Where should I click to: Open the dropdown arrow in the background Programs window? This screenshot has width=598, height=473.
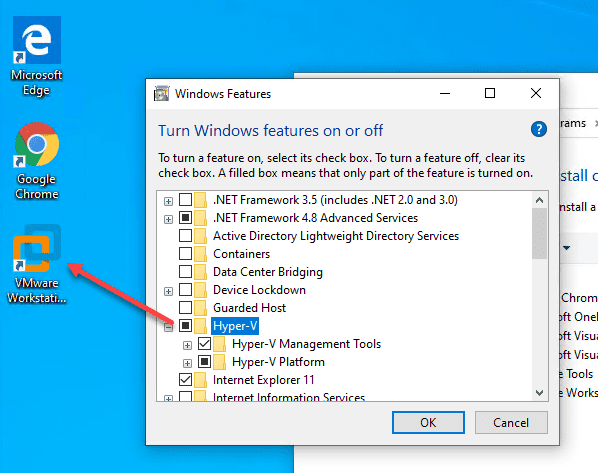(566, 248)
